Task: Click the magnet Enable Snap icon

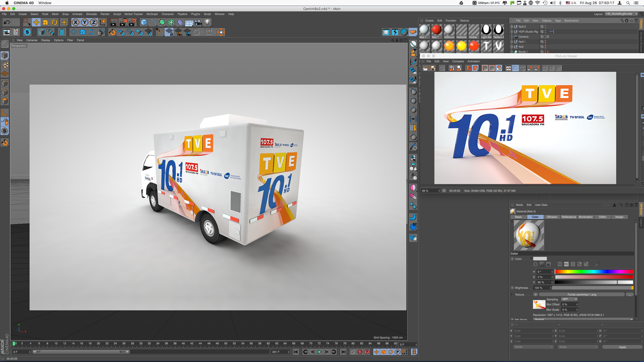Action: pos(112,32)
